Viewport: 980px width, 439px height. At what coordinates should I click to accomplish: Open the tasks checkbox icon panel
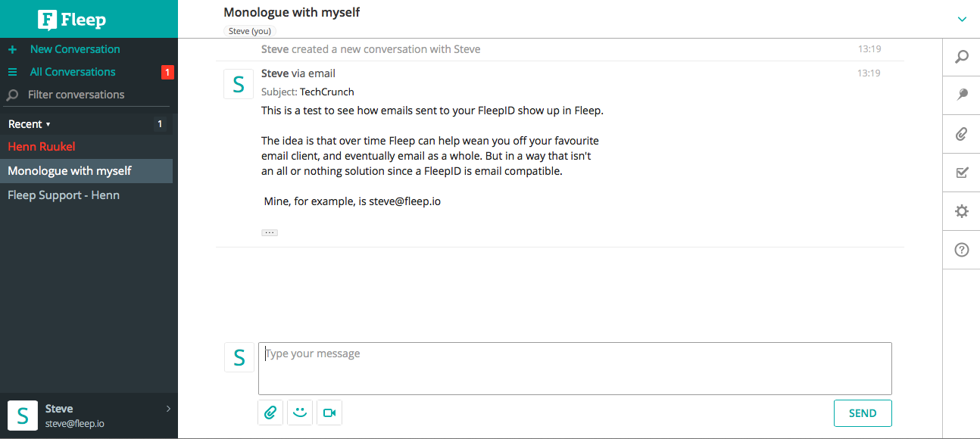(x=962, y=173)
